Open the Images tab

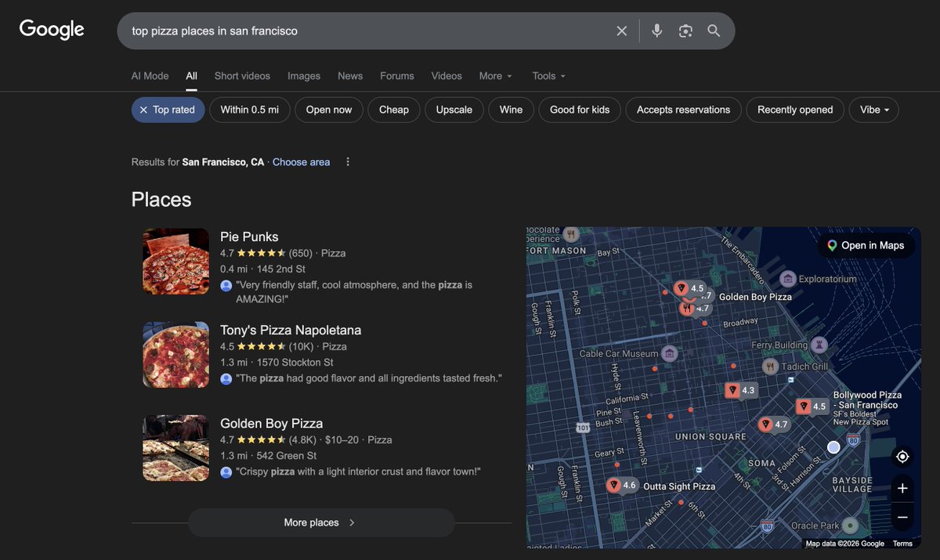pyautogui.click(x=304, y=76)
